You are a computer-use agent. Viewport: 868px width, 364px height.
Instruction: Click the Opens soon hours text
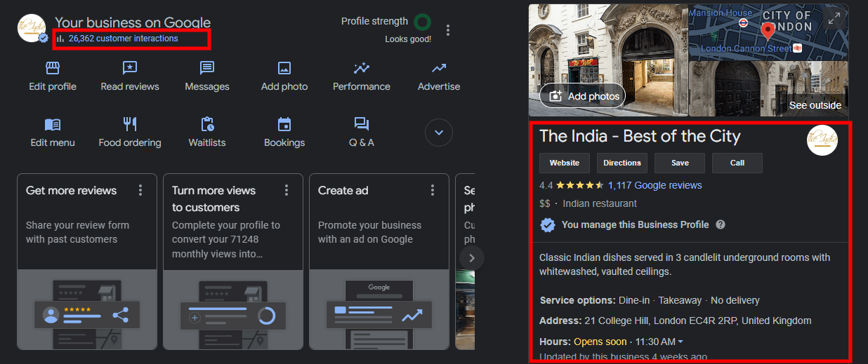tap(600, 342)
